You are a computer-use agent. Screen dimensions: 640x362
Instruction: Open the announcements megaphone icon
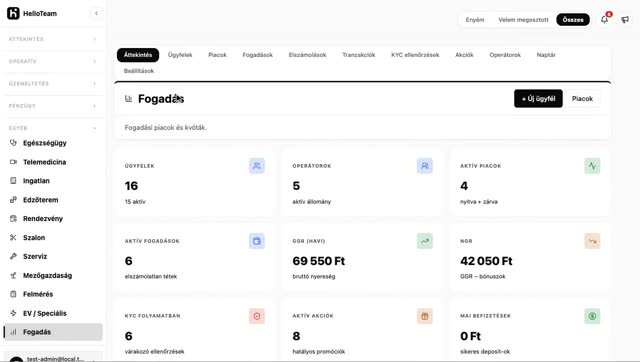(x=625, y=19)
